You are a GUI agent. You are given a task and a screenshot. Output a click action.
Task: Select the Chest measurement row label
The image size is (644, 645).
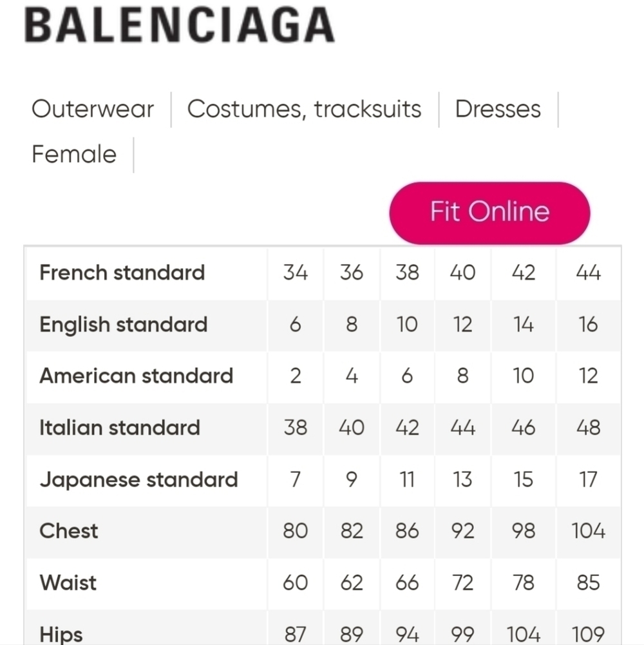(69, 531)
